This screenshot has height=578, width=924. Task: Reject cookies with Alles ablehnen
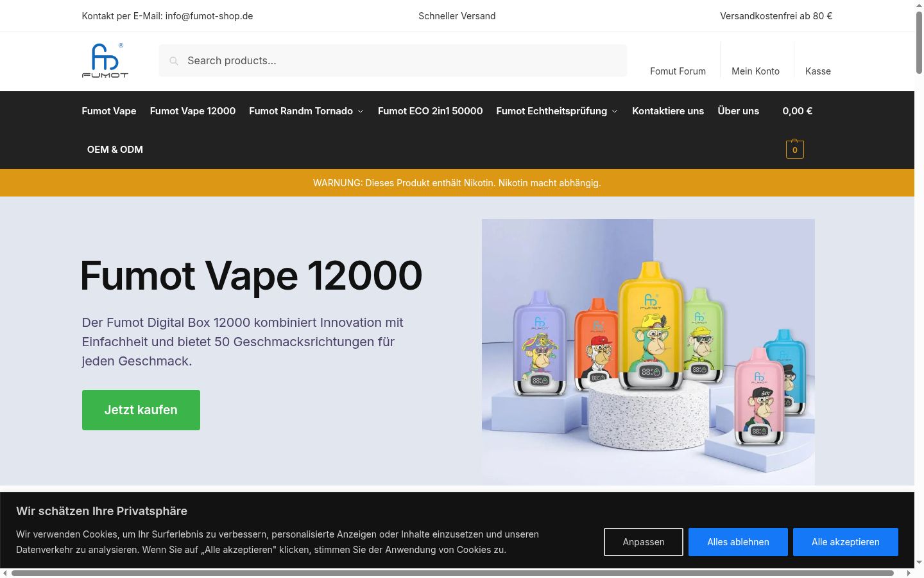pyautogui.click(x=738, y=542)
